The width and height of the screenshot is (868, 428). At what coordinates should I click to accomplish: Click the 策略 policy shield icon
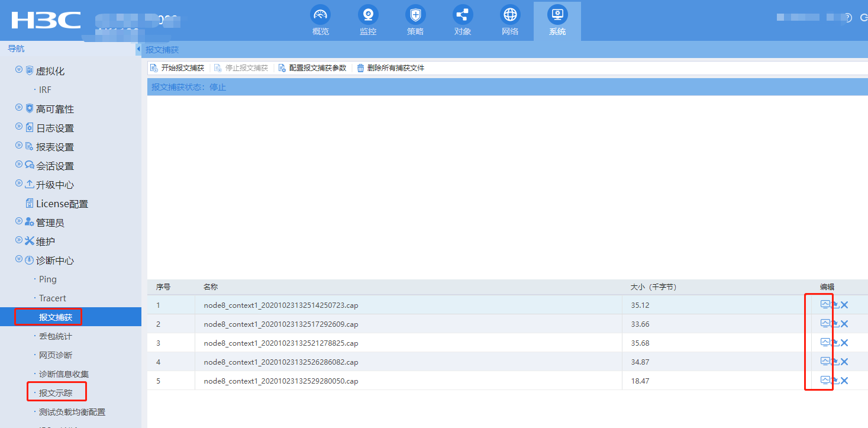[x=415, y=15]
